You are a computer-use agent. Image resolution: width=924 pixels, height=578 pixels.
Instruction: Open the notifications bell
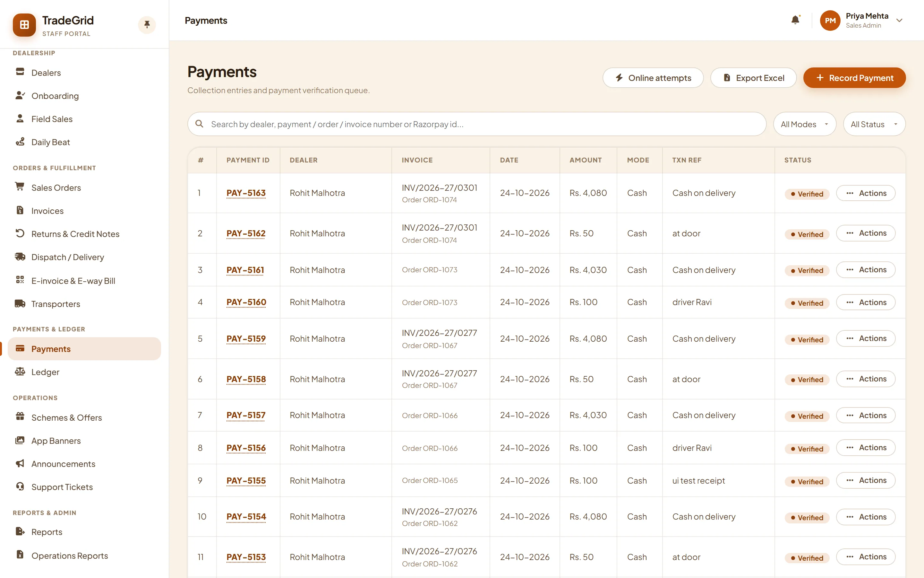pyautogui.click(x=795, y=20)
